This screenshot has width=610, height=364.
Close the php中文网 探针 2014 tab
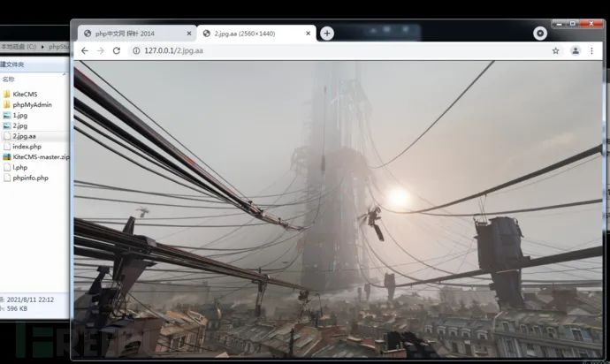[x=189, y=34]
